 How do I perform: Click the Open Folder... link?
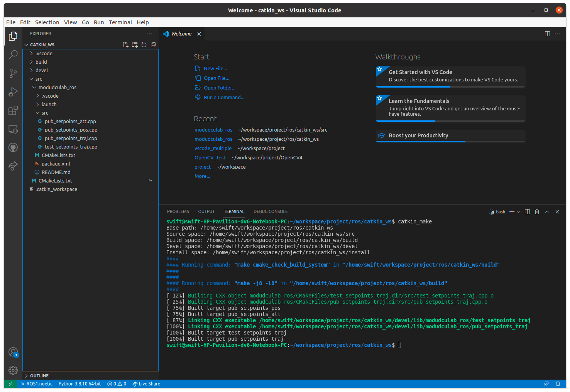pyautogui.click(x=220, y=88)
